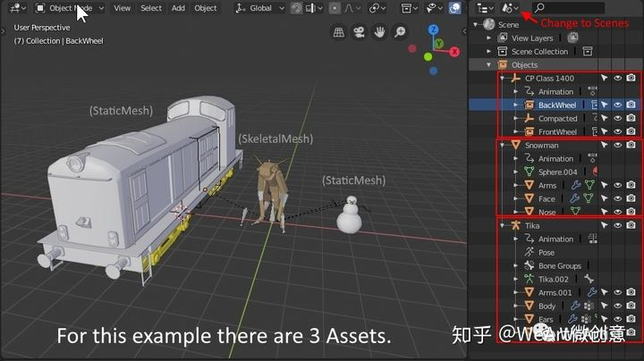The image size is (644, 361).
Task: Open proportional editing falloff dropdown
Action: click(352, 8)
